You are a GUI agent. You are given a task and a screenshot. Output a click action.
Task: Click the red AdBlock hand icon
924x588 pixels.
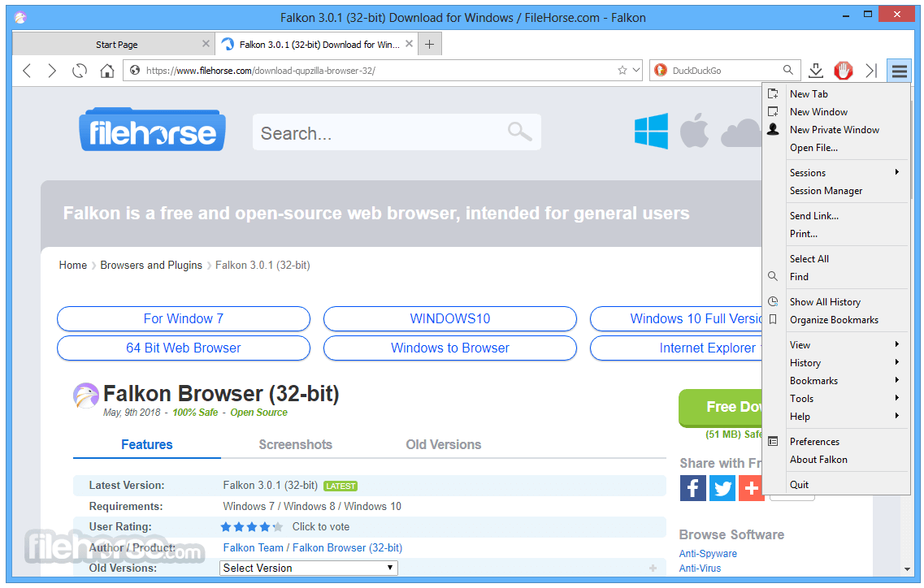844,71
